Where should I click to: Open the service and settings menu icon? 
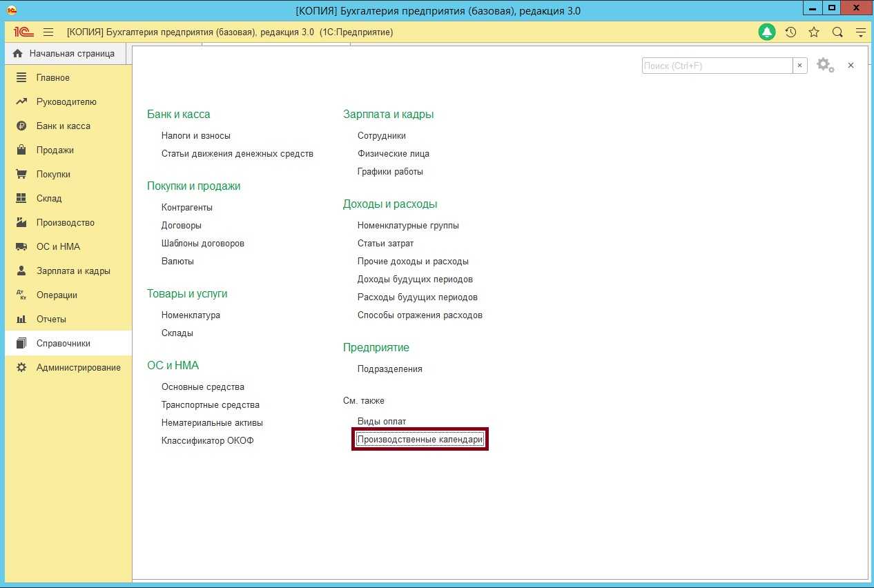pyautogui.click(x=861, y=32)
